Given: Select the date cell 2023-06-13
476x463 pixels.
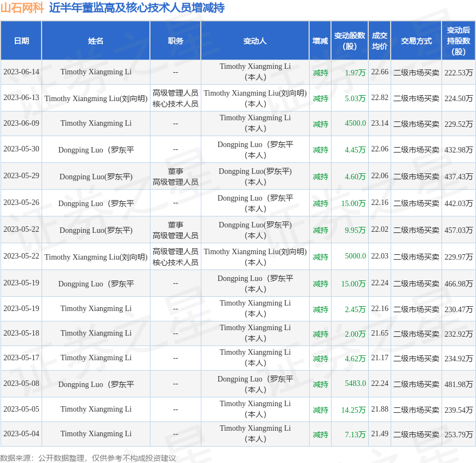Looking at the screenshot, I should (21, 98).
